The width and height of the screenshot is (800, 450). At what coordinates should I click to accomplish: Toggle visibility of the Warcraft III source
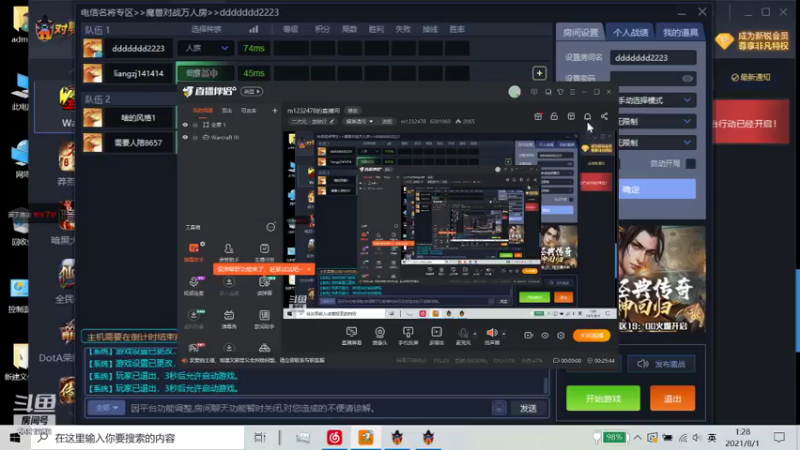(x=185, y=137)
